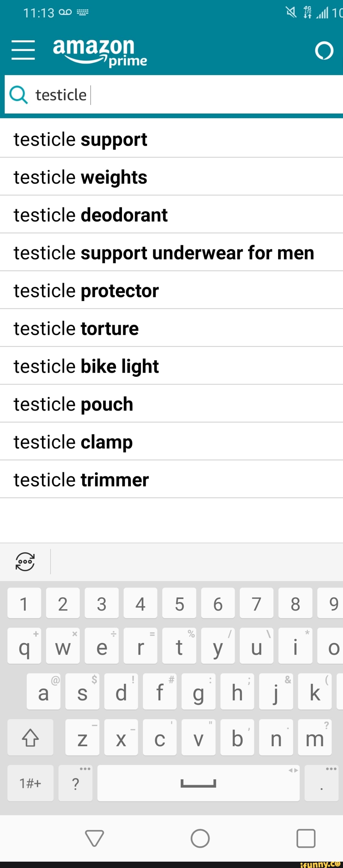Screen dimensions: 343x868
Task: Open the account profile circle icon
Action: (324, 51)
